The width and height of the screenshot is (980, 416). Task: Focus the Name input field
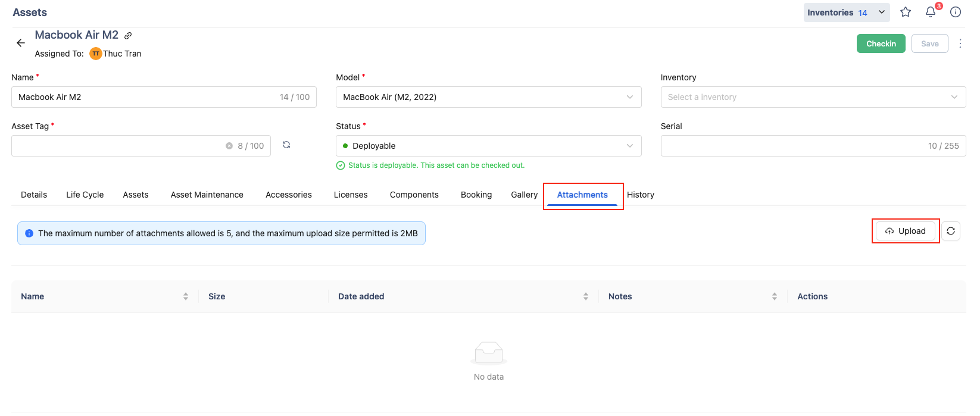pos(164,97)
